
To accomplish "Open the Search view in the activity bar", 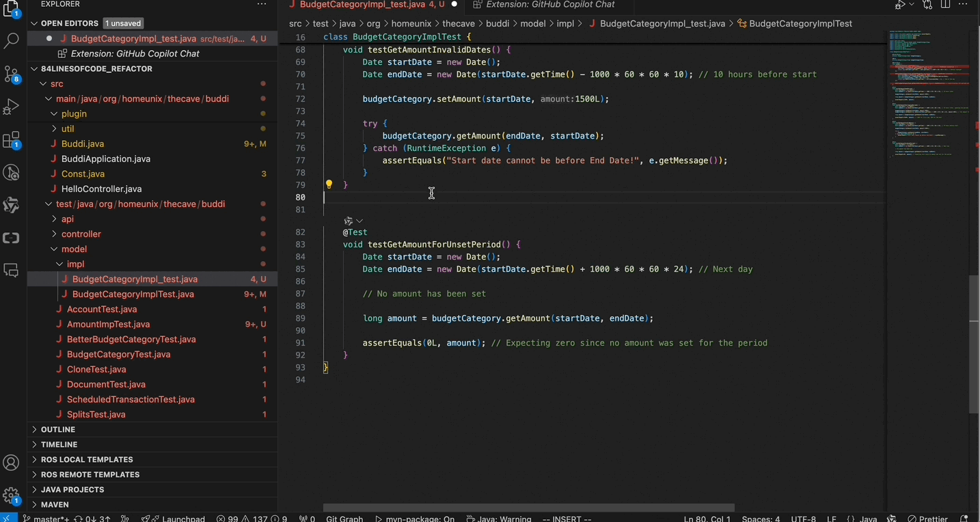I will point(11,41).
